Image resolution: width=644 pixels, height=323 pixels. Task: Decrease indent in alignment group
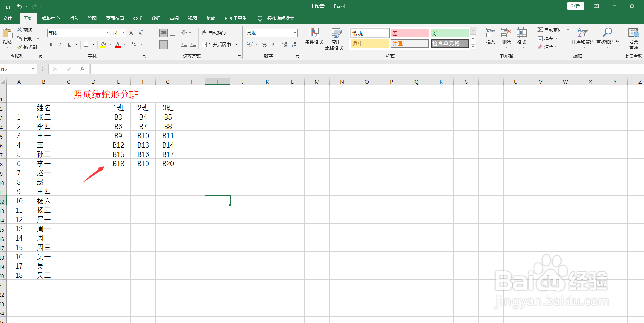coord(184,44)
